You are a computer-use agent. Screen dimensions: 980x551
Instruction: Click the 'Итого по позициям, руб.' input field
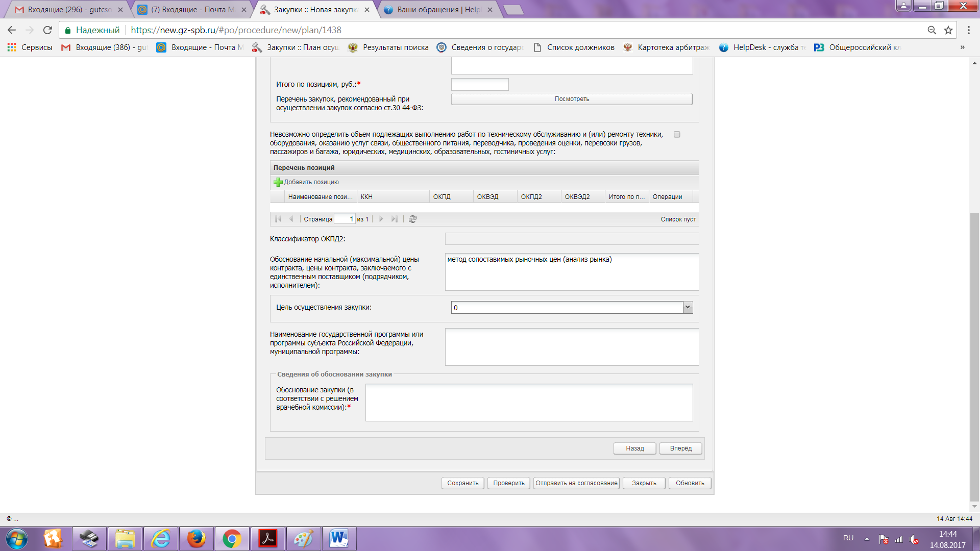pyautogui.click(x=479, y=85)
